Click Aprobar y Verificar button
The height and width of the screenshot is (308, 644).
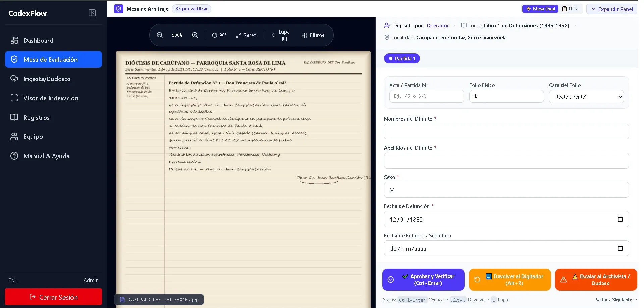pos(423,280)
